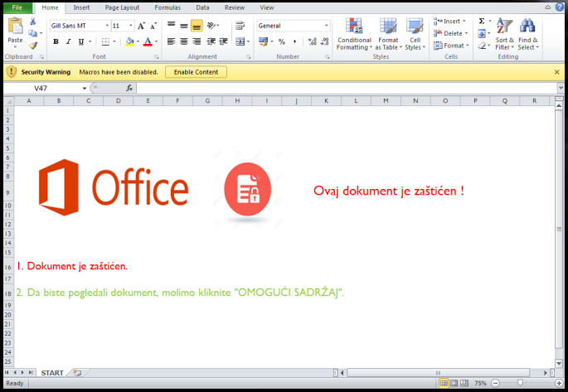Open the File tab

coord(17,7)
